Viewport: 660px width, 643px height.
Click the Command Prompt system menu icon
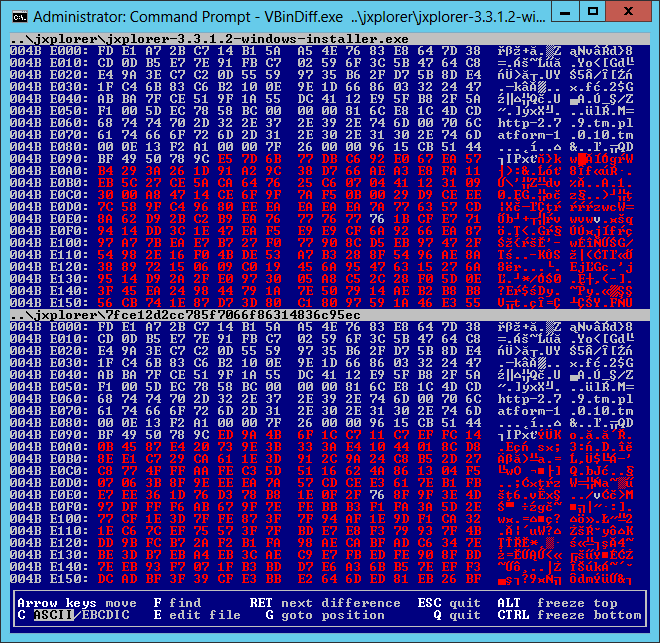20,17
